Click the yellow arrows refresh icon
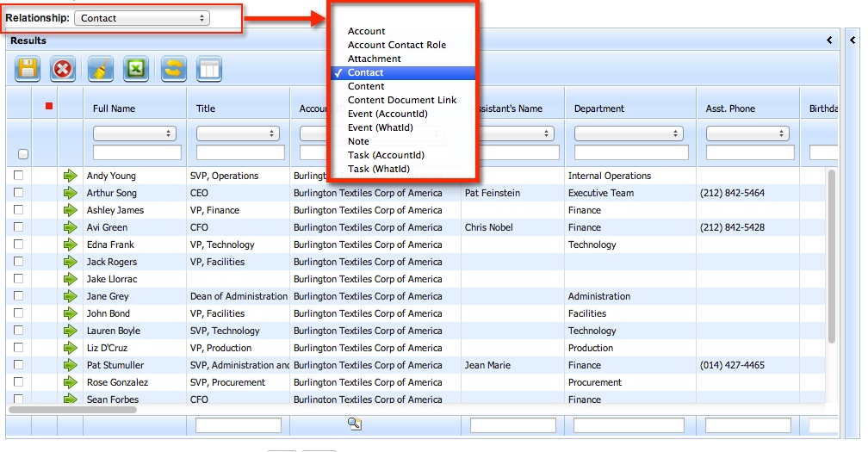Viewport: 868px width, 452px height. click(173, 69)
